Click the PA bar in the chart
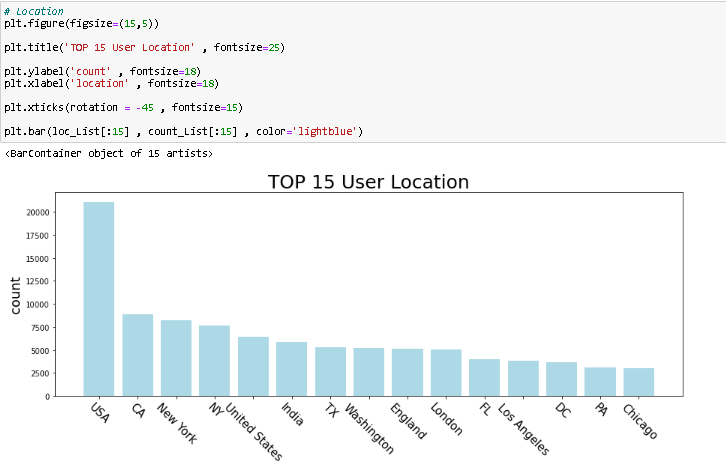 (601, 382)
